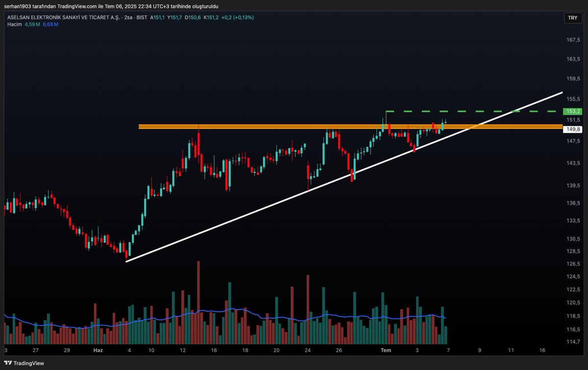The image size is (588, 370).
Task: Click the blue 6,68 M volume average value
Action: click(50, 24)
